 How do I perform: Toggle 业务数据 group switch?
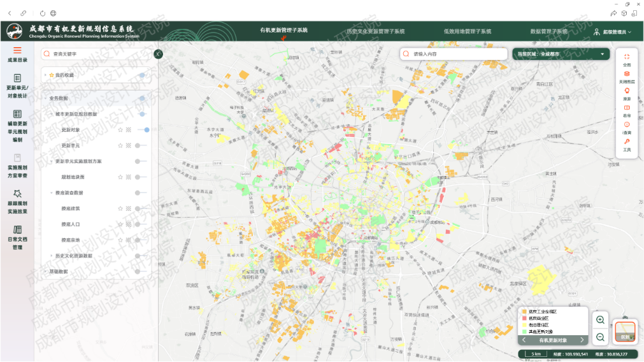pos(141,98)
